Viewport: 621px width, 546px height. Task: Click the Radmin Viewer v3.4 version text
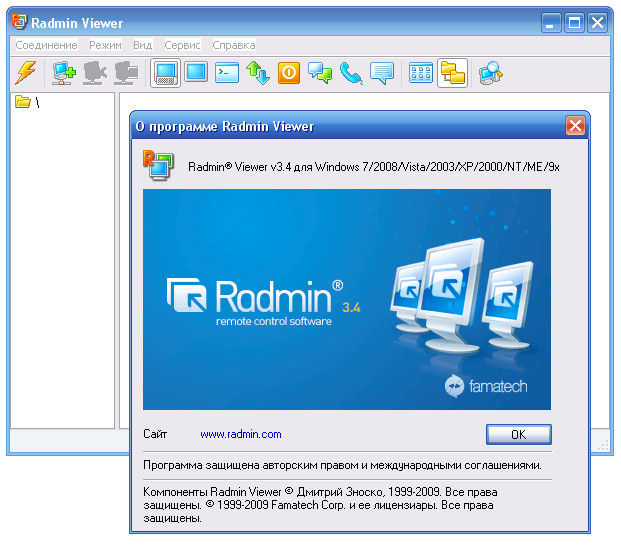(373, 167)
